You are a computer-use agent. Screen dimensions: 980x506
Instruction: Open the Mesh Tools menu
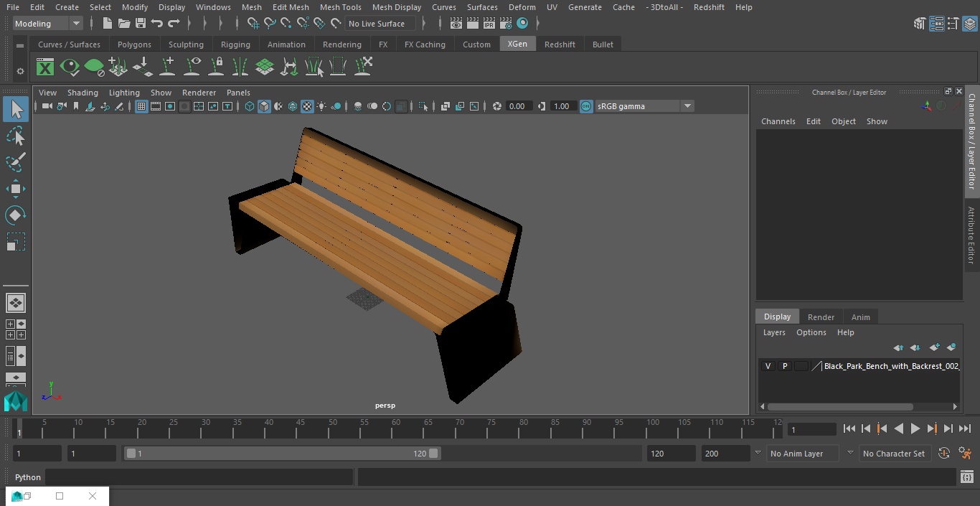[340, 7]
